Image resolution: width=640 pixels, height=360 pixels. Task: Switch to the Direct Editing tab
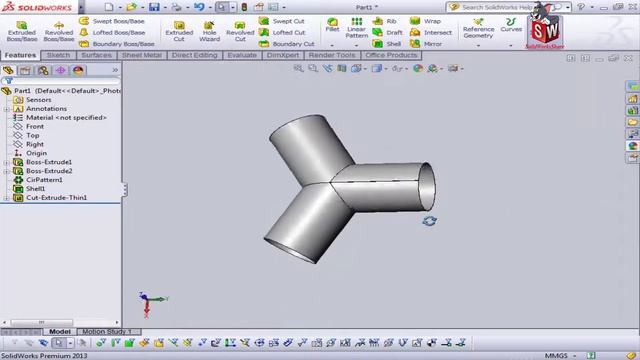tap(194, 55)
